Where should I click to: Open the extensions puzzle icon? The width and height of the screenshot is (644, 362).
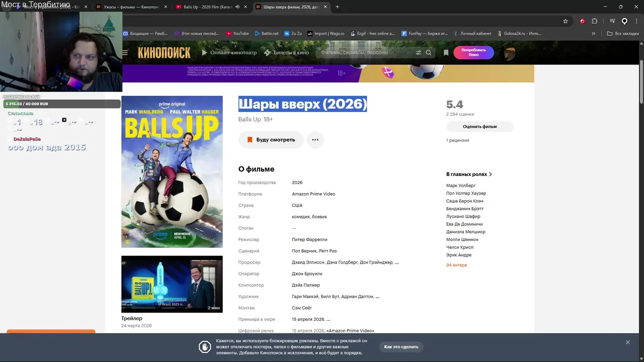click(594, 21)
